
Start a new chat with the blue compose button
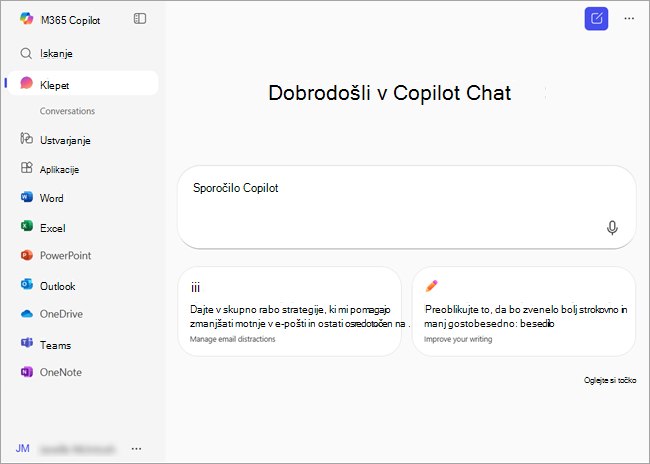[596, 19]
